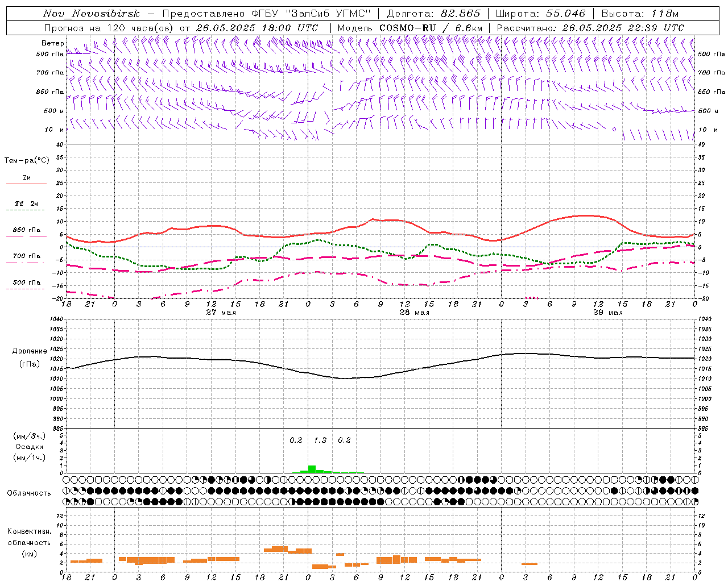
Task: Click the Тем-ра(°C) panel label
Action: [x=27, y=160]
